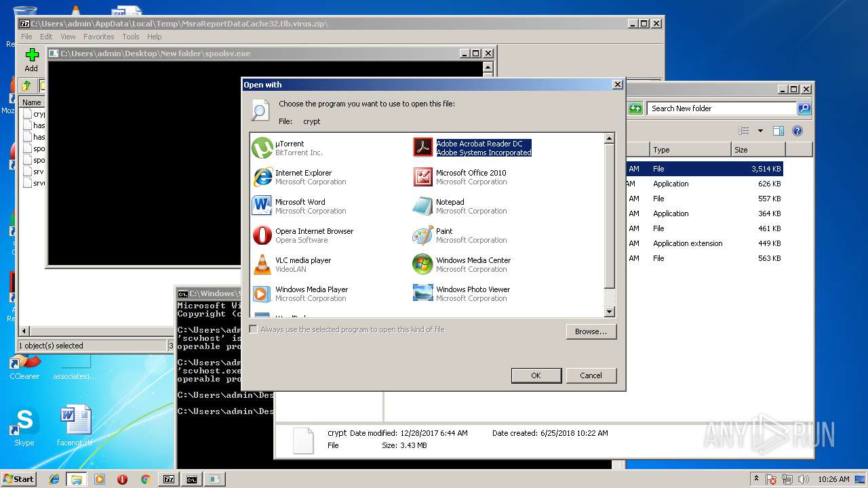Click the network tray icon
Image resolution: width=868 pixels, height=488 pixels.
[x=787, y=479]
